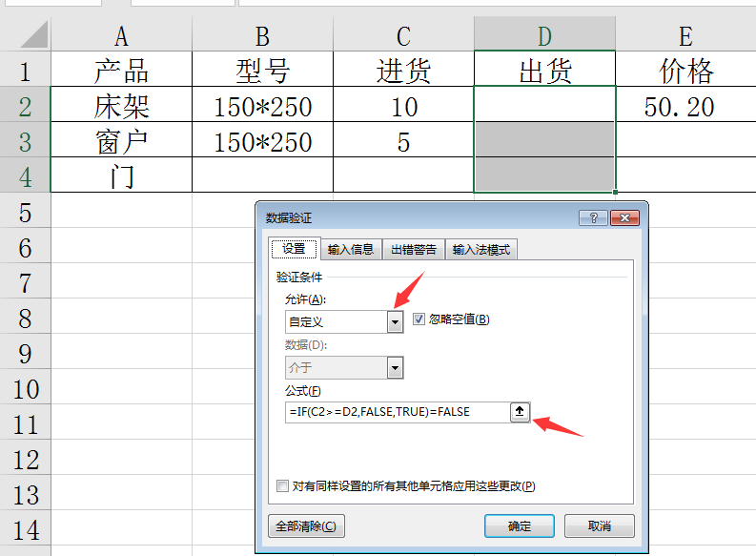The width and height of the screenshot is (756, 556).
Task: Click cell containing 出货
Action: tap(544, 69)
